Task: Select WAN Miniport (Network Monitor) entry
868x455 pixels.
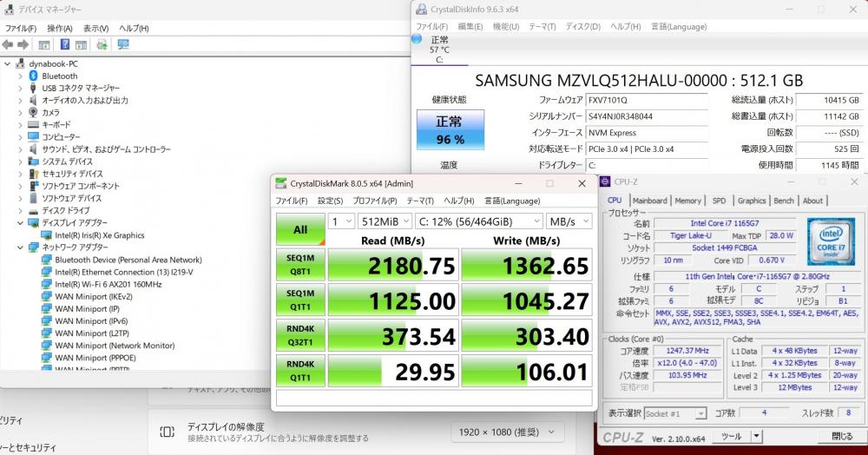Action: tap(114, 346)
